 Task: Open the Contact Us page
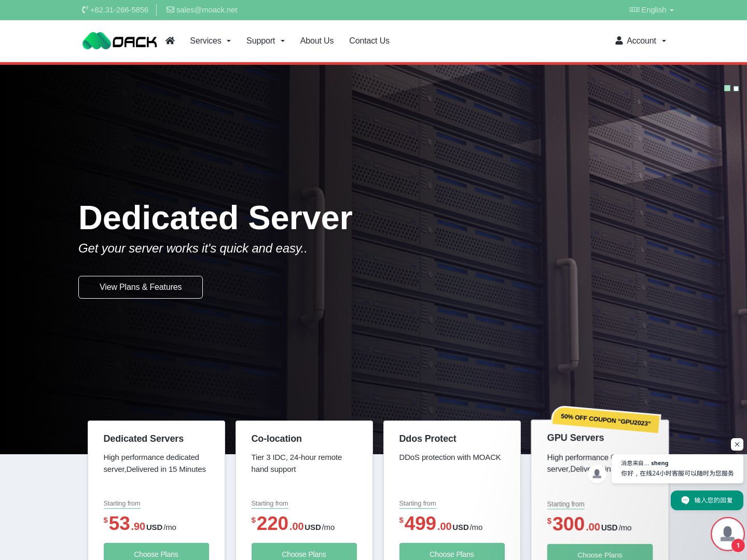pyautogui.click(x=369, y=40)
